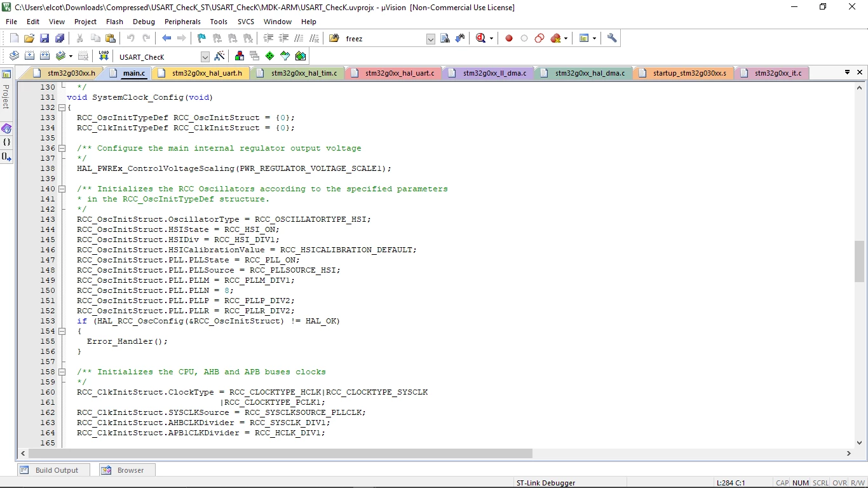Expand the USART_ChecK target dropdown

click(205, 57)
